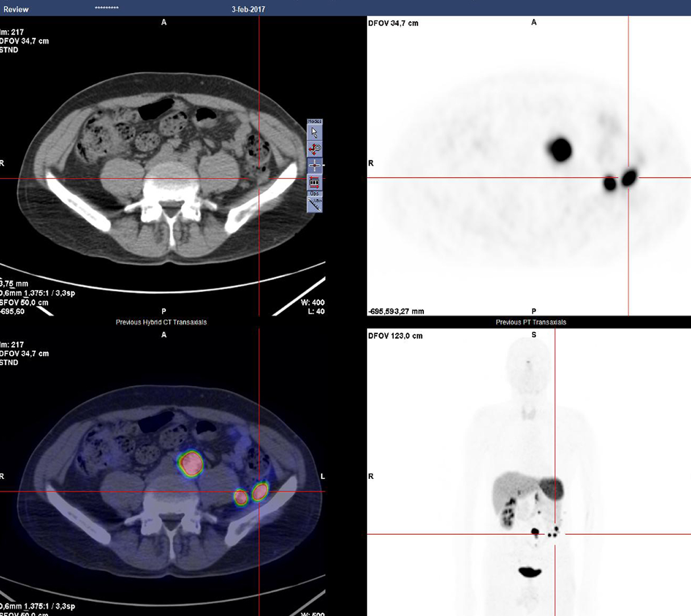Adjust window level W: 400 L: 40
The height and width of the screenshot is (616, 691).
pyautogui.click(x=314, y=307)
